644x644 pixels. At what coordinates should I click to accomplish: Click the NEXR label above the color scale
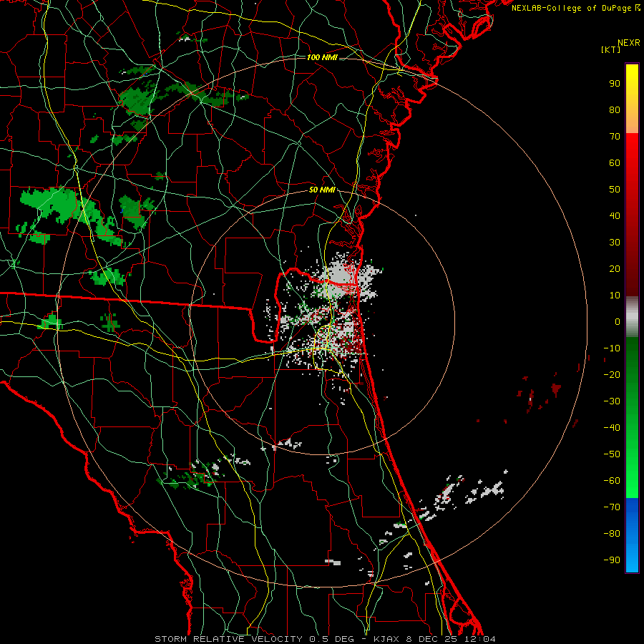click(x=629, y=43)
